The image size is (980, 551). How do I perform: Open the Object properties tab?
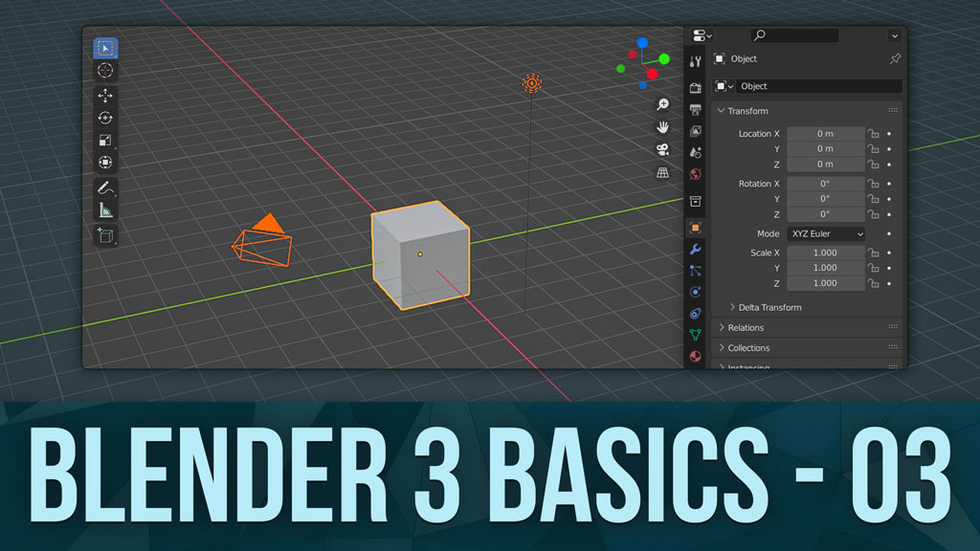click(x=696, y=228)
